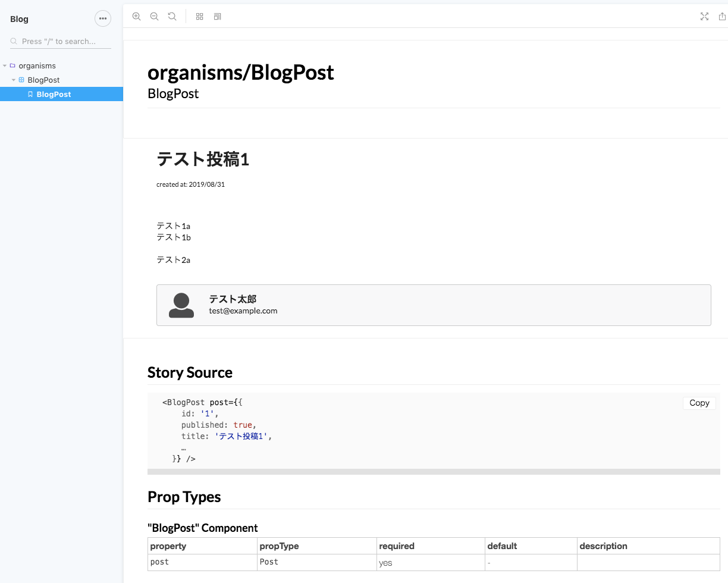This screenshot has width=728, height=583.
Task: Zoom out of the preview canvas
Action: pyautogui.click(x=154, y=16)
